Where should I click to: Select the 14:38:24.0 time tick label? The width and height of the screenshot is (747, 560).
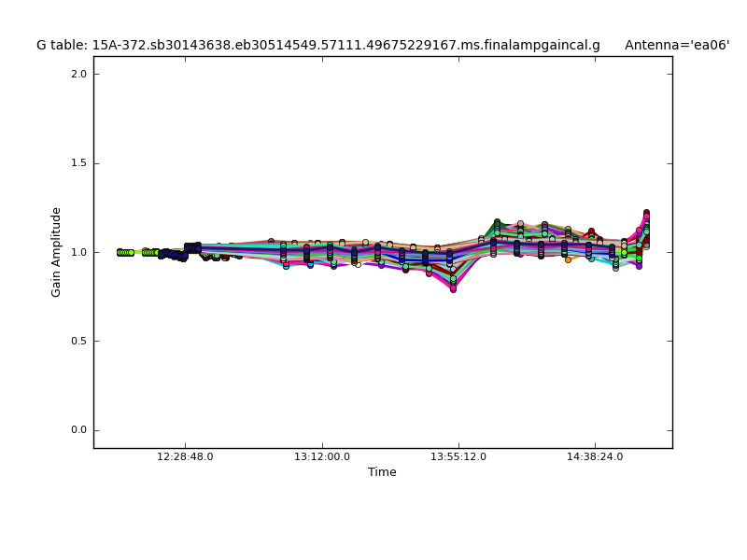tap(595, 457)
